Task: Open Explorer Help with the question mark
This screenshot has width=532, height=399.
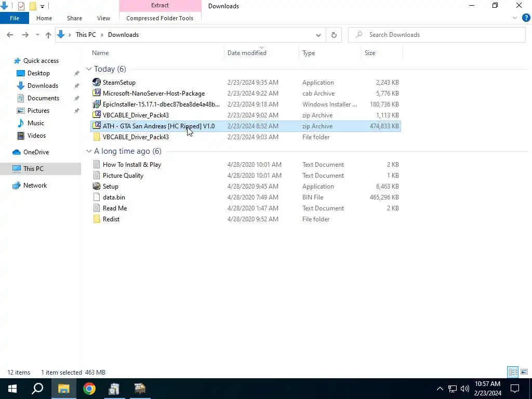Action: click(x=526, y=18)
